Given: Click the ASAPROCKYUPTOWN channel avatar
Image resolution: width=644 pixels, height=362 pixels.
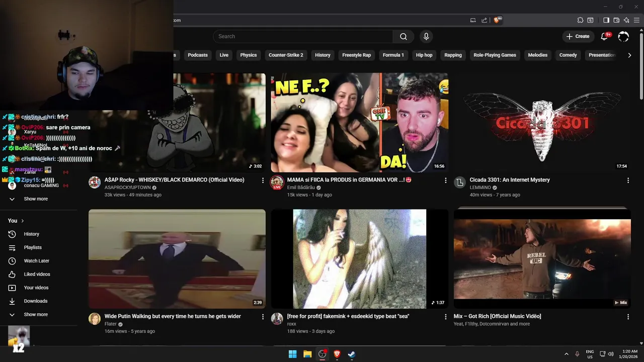Looking at the screenshot, I should pos(95,183).
